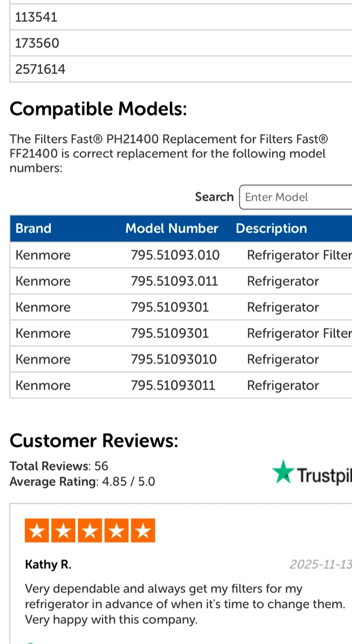The image size is (352, 644).
Task: Select model 795.51093.010 row
Action: click(175, 255)
